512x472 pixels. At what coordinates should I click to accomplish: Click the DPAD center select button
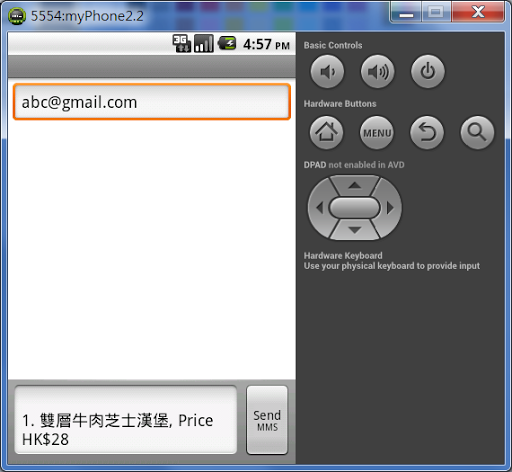355,208
